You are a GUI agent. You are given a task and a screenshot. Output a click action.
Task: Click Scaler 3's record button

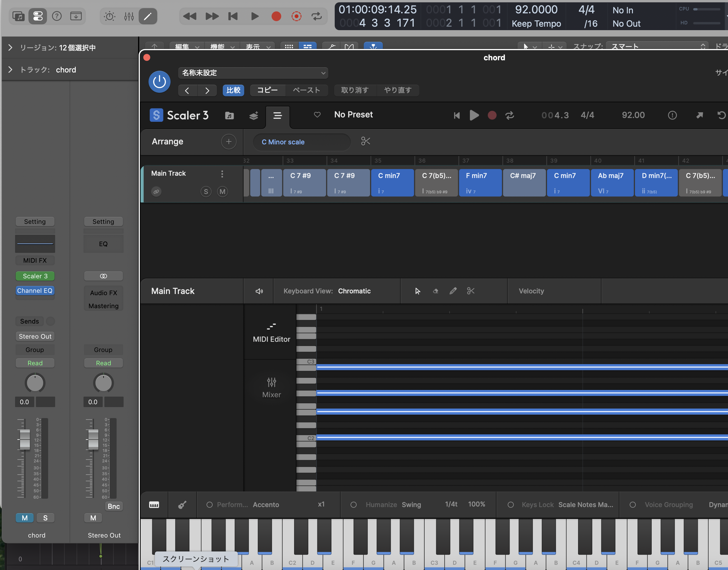492,115
